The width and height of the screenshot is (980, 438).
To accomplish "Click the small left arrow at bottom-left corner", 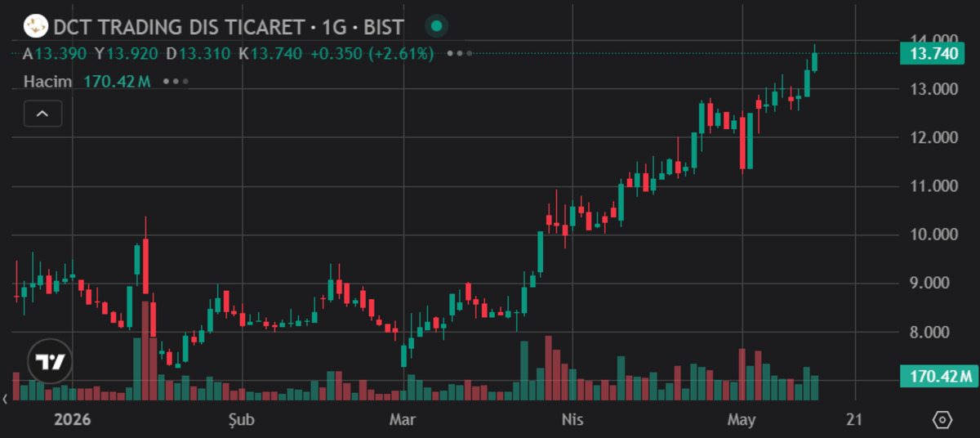I will (7, 400).
